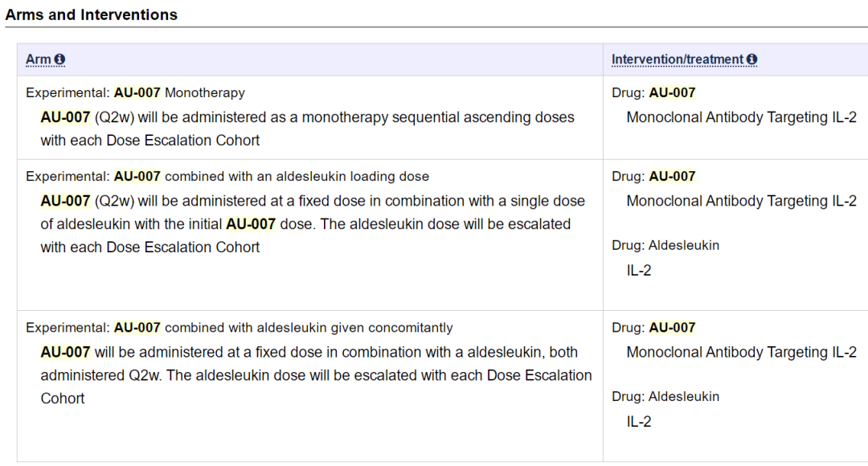Viewport: 868px width, 466px height.
Task: Click the aldesleukin loading dose arm title
Action: 227,176
